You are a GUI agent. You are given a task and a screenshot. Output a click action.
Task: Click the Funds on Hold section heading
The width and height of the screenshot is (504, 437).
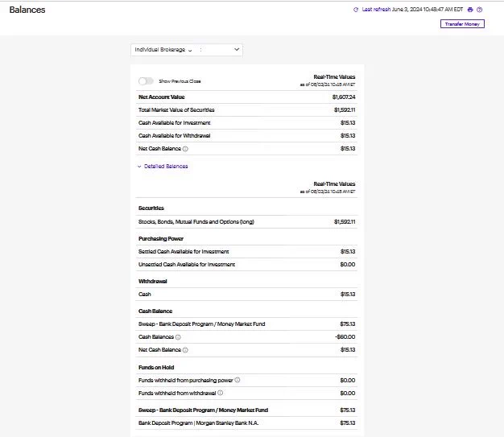point(156,367)
